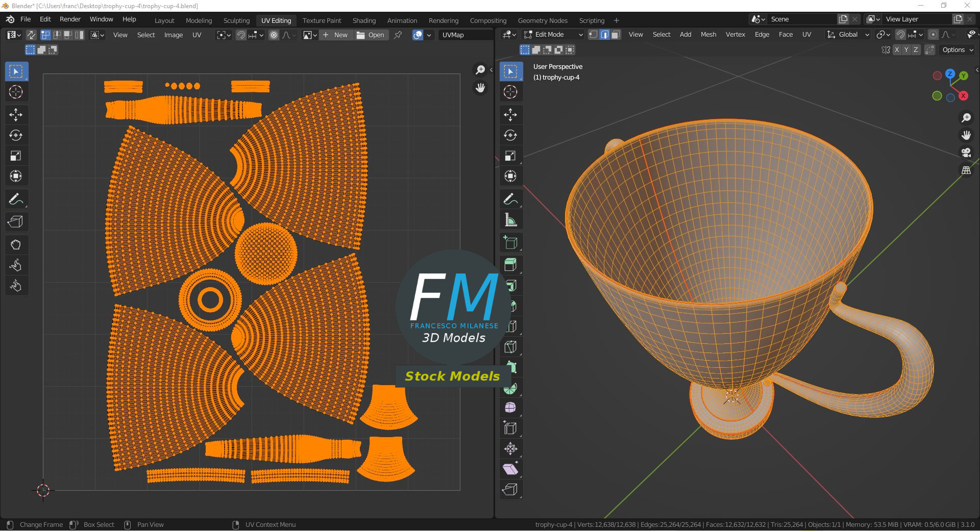The image size is (980, 531).
Task: Click the camera view icon in viewport
Action: click(966, 153)
